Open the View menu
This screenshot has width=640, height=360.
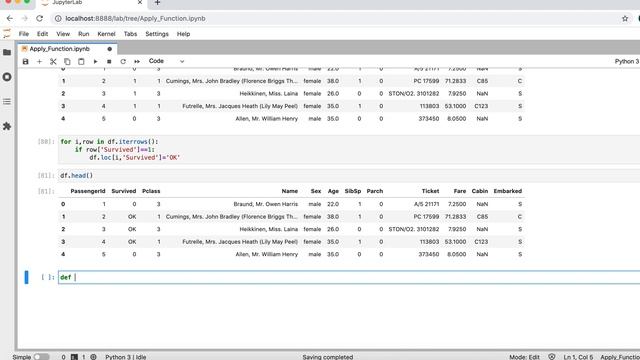coord(63,34)
